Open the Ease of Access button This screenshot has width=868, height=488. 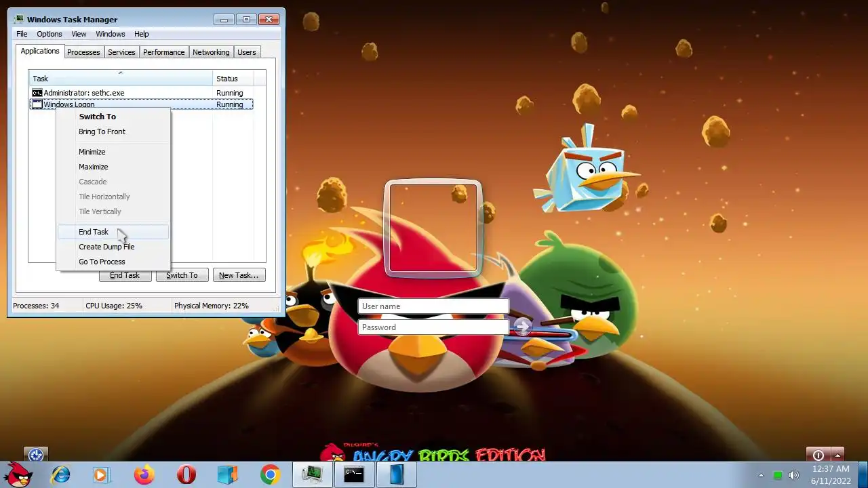coord(36,455)
